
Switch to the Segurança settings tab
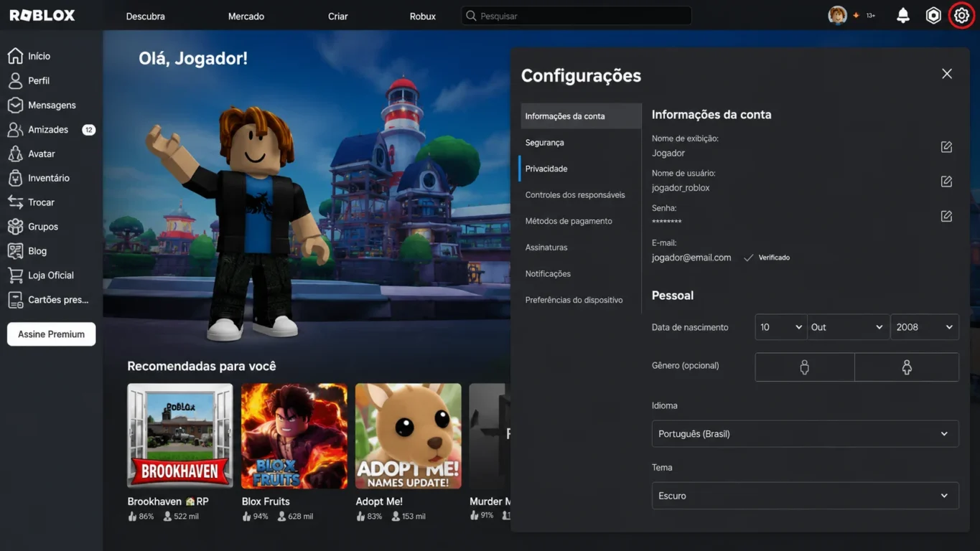tap(581, 143)
